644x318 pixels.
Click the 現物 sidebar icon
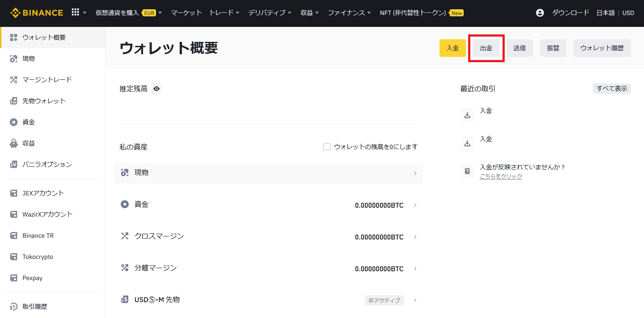14,59
